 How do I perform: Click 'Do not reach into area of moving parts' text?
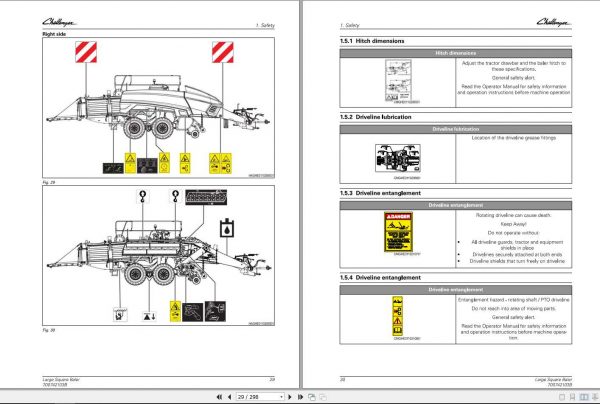[x=513, y=308]
